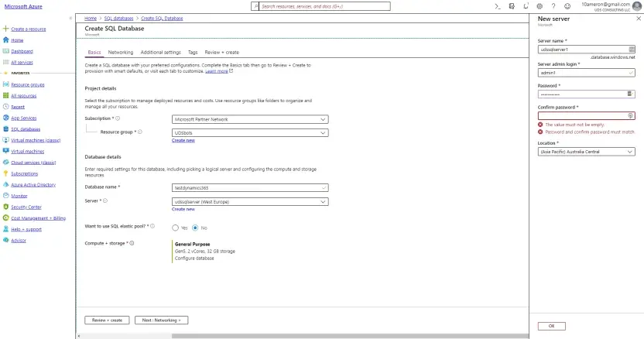Open Cloud Shell icon in top bar
Screen dimensions: 644x339
coord(498,6)
